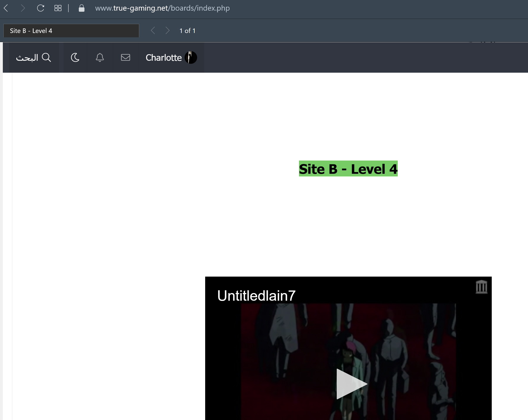Reload the current page
Viewport: 528px width, 420px height.
point(40,8)
